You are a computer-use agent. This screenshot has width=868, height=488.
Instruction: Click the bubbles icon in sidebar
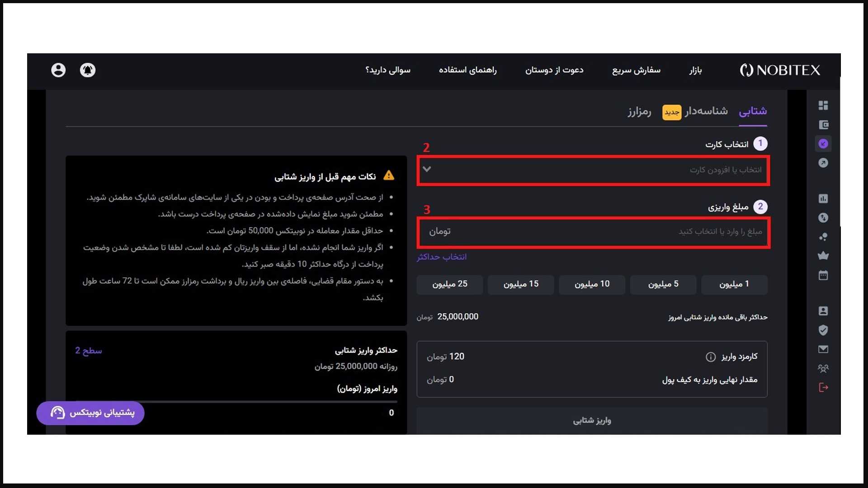tap(823, 237)
